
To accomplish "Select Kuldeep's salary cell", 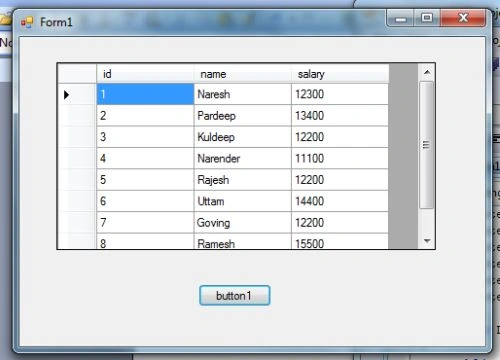I will [340, 137].
